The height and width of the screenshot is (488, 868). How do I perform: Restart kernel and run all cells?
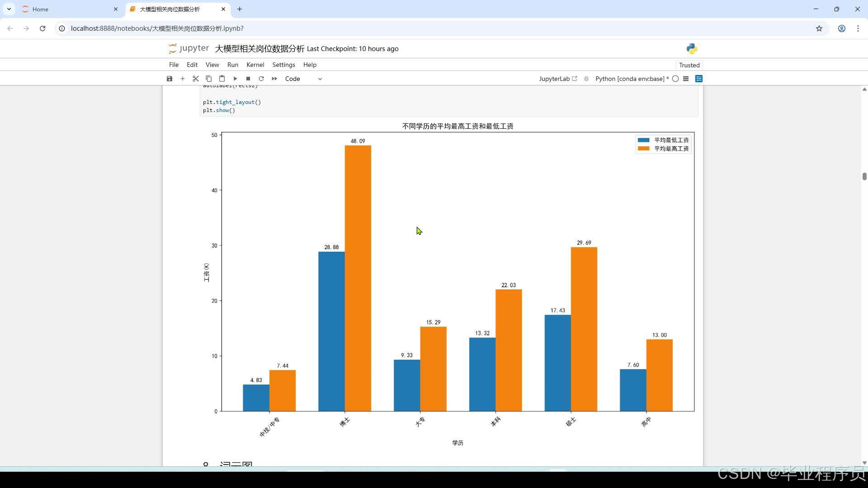pos(274,79)
